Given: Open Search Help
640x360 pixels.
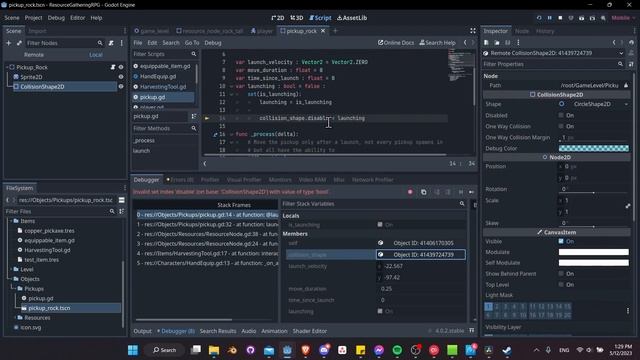Looking at the screenshot, I should tap(438, 42).
